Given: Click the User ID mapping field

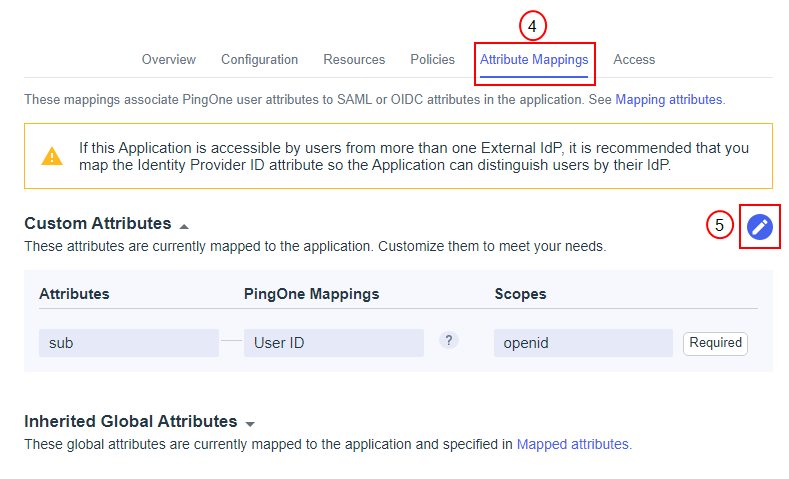Looking at the screenshot, I should click(334, 343).
